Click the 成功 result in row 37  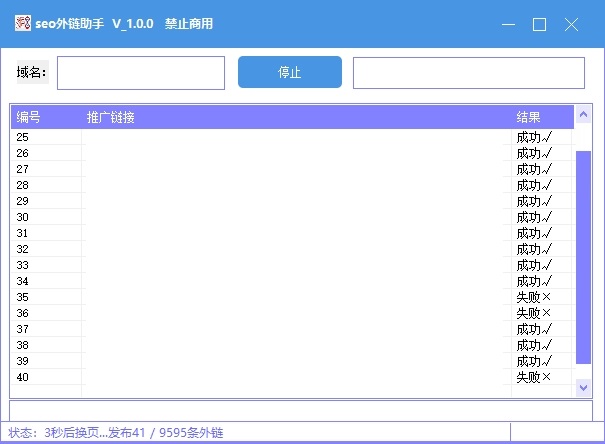click(534, 329)
